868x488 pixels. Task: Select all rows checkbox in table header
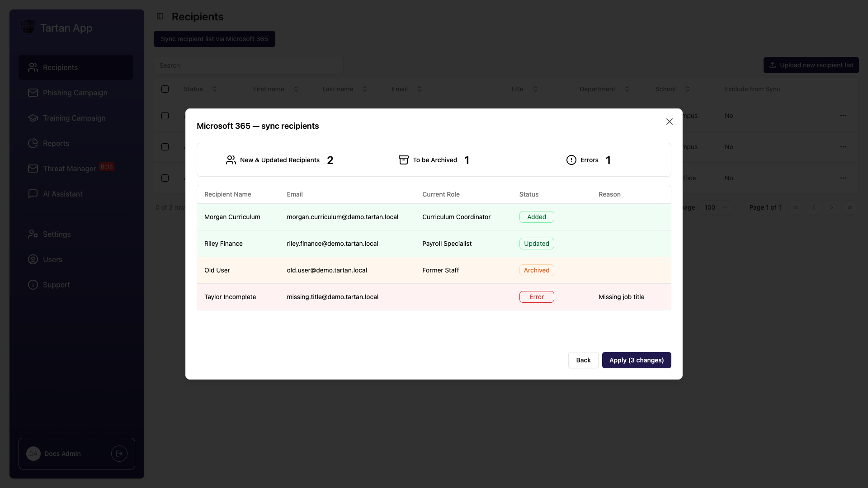165,89
